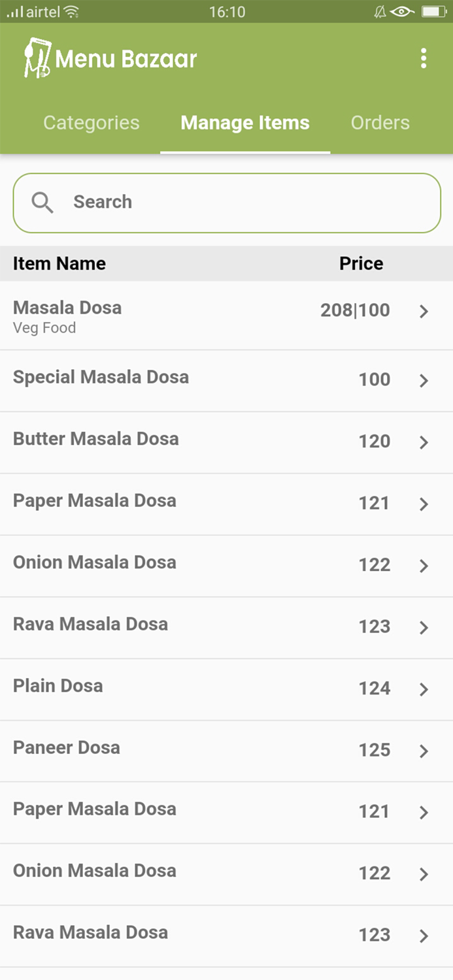Tap the signal strength icon
The image size is (453, 980).
pyautogui.click(x=14, y=12)
